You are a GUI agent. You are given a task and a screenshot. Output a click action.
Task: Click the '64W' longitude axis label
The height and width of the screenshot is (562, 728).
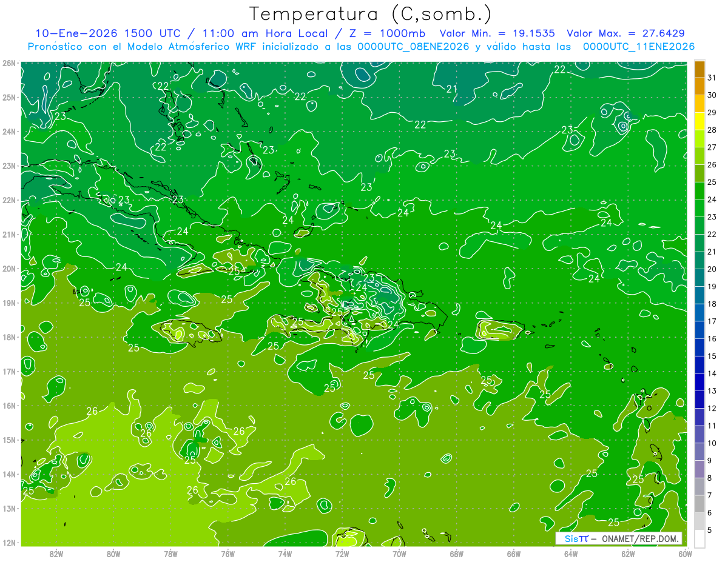571,553
